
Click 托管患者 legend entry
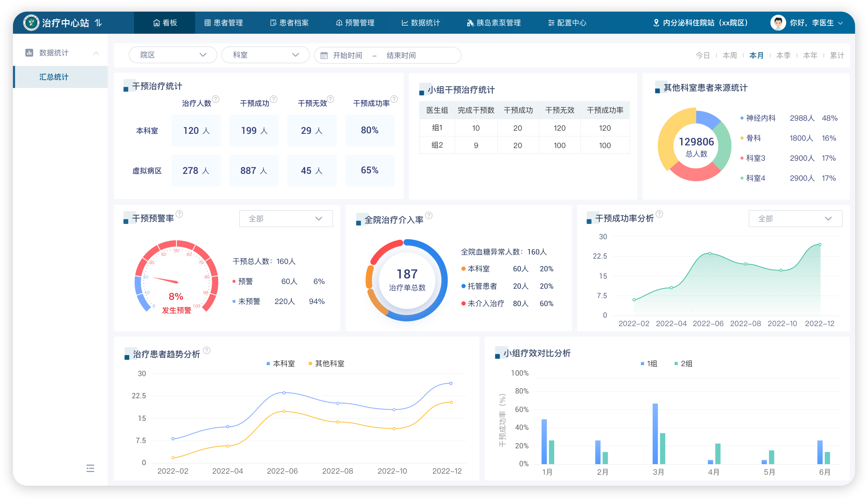479,286
